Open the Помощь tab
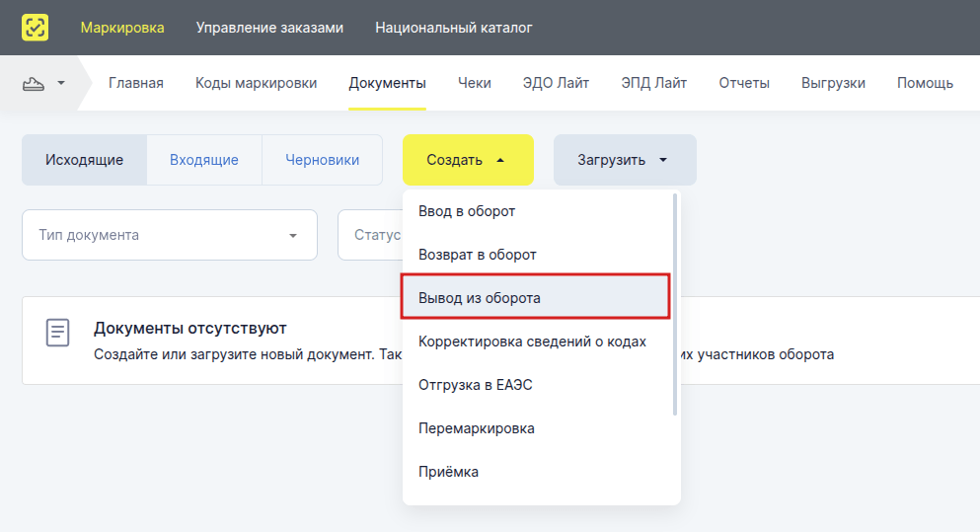Image resolution: width=980 pixels, height=532 pixels. pos(925,83)
